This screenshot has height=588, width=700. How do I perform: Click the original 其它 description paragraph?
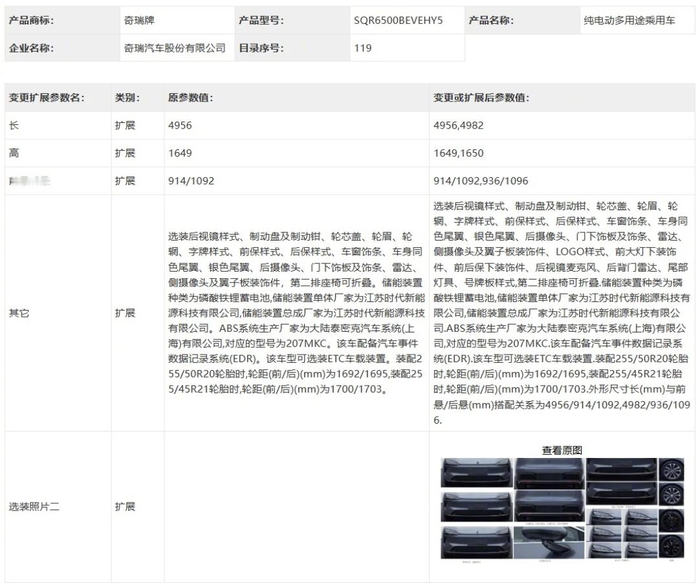click(x=296, y=313)
